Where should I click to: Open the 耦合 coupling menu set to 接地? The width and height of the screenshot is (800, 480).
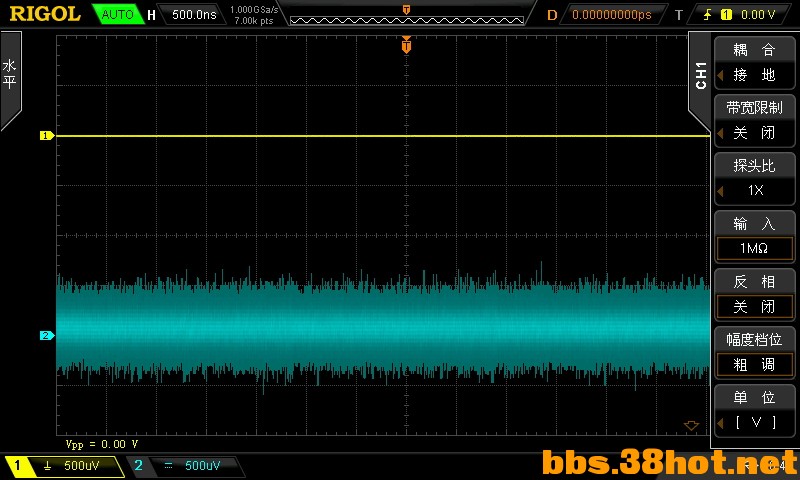(x=754, y=62)
